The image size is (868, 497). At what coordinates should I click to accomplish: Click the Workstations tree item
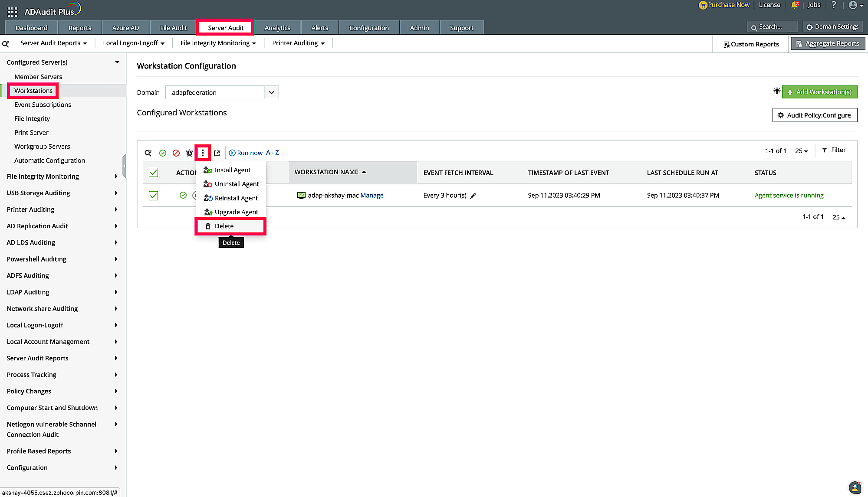[33, 90]
